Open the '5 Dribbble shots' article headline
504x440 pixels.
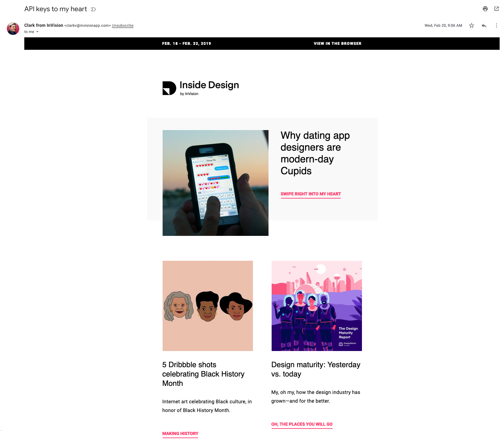coord(203,374)
